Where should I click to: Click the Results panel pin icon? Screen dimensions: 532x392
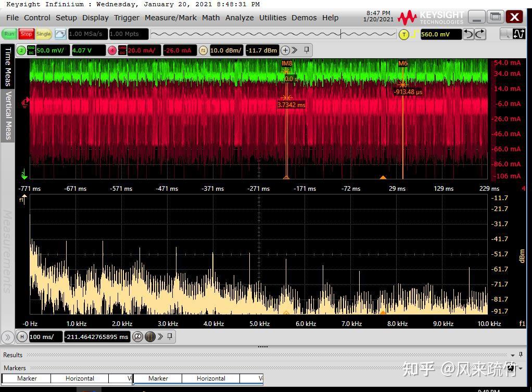[521, 355]
